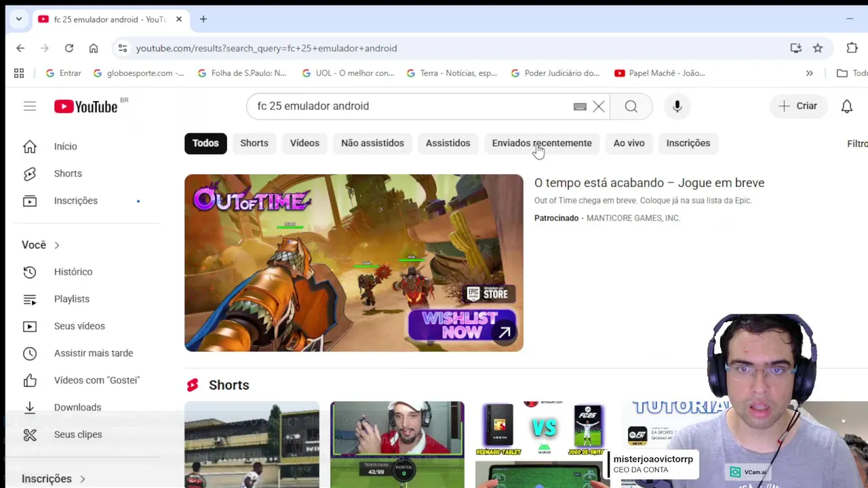
Task: Open the Out of Time ad thumbnail
Action: point(354,263)
